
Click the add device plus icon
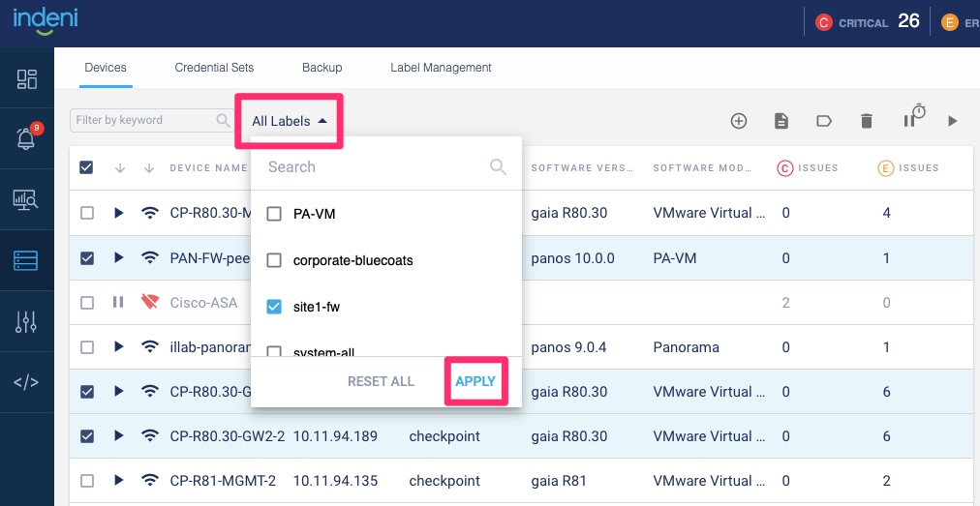click(739, 121)
